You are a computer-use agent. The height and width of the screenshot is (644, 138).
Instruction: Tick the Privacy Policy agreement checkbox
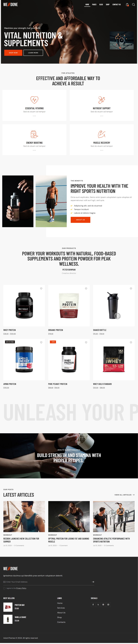pyautogui.click(x=4, y=588)
